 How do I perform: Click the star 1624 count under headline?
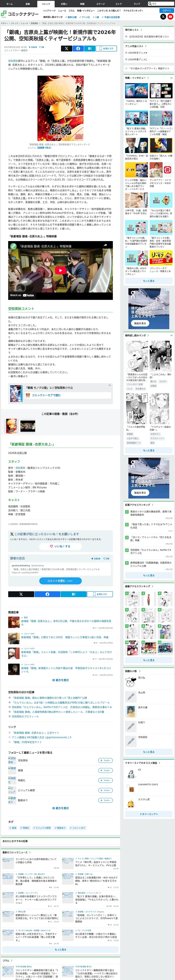click(34, 47)
